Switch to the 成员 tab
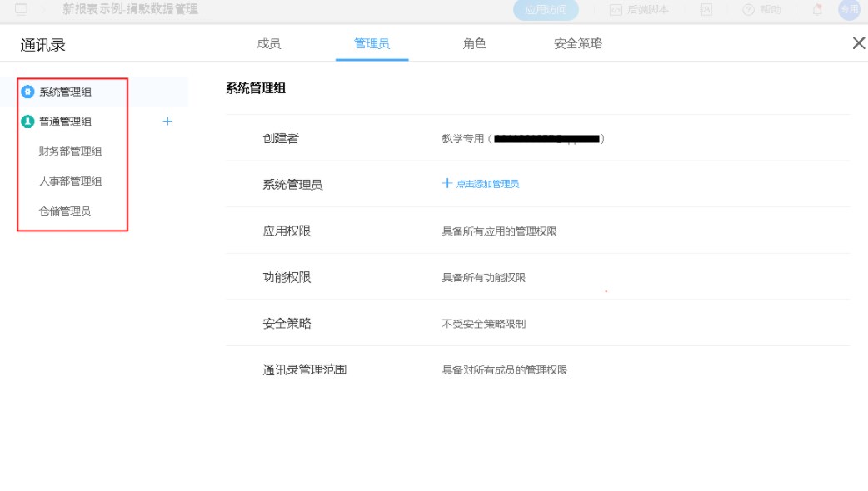The height and width of the screenshot is (491, 868). [x=268, y=43]
